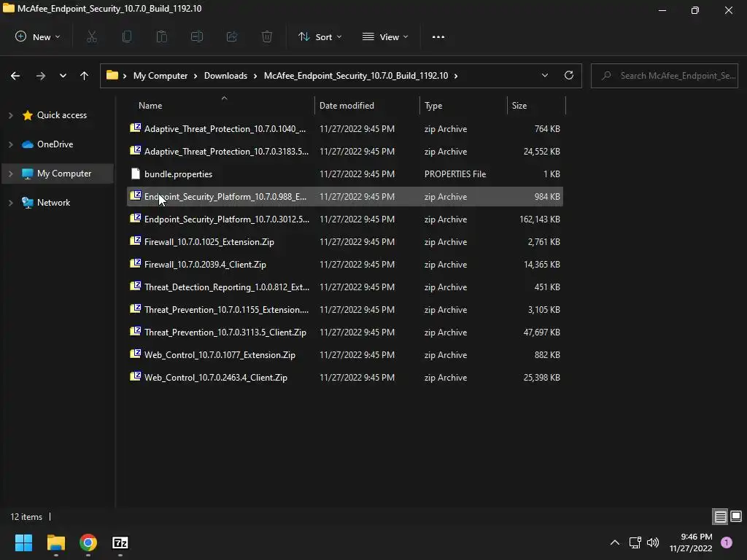
Task: Expand chevron after Downloads in breadcrumb
Action: click(255, 76)
